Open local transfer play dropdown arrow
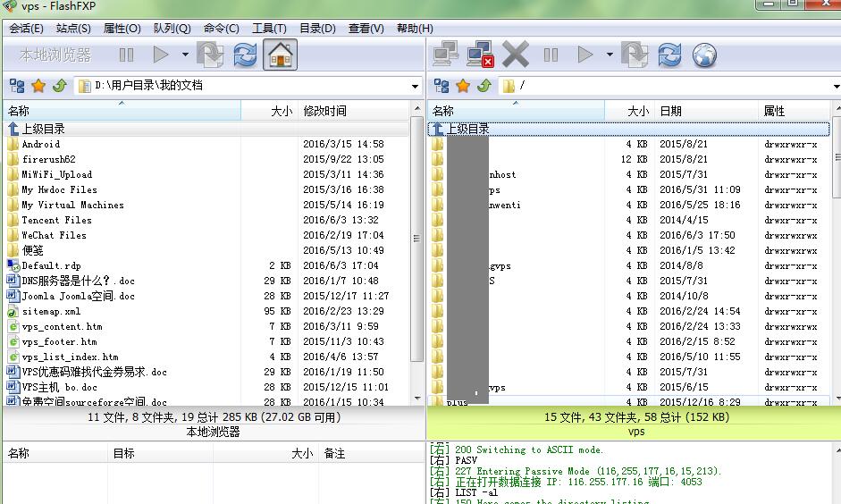Image resolution: width=841 pixels, height=504 pixels. [185, 55]
